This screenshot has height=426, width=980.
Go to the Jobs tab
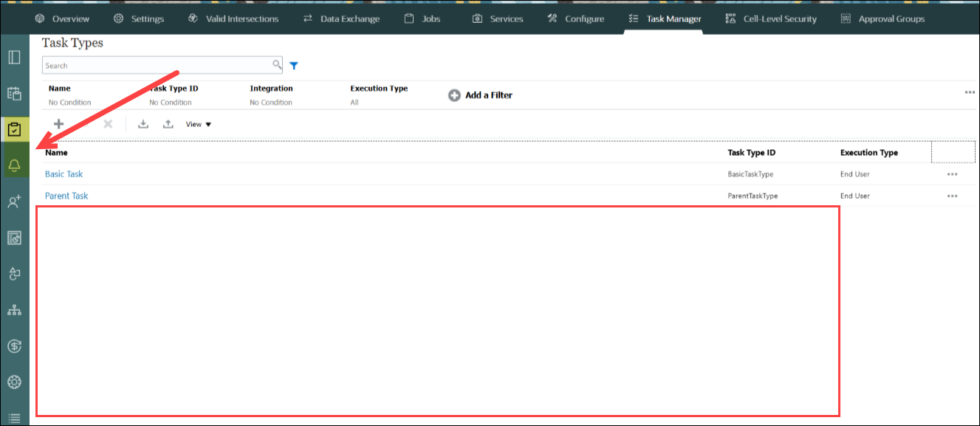click(421, 18)
